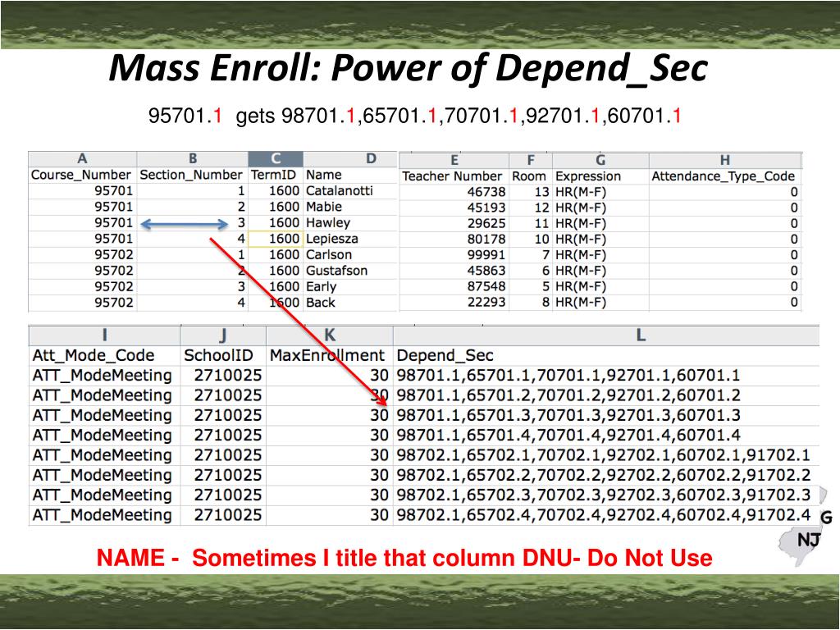
Task: Select column K header
Action: 330,336
